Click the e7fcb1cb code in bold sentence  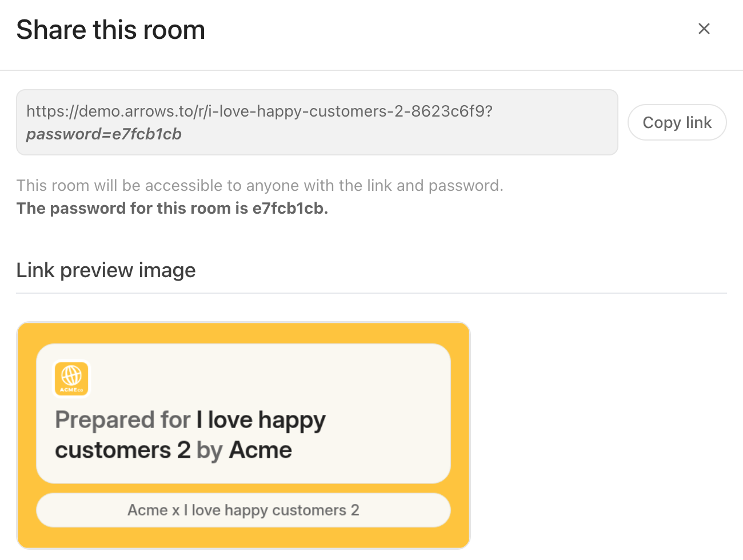click(288, 209)
